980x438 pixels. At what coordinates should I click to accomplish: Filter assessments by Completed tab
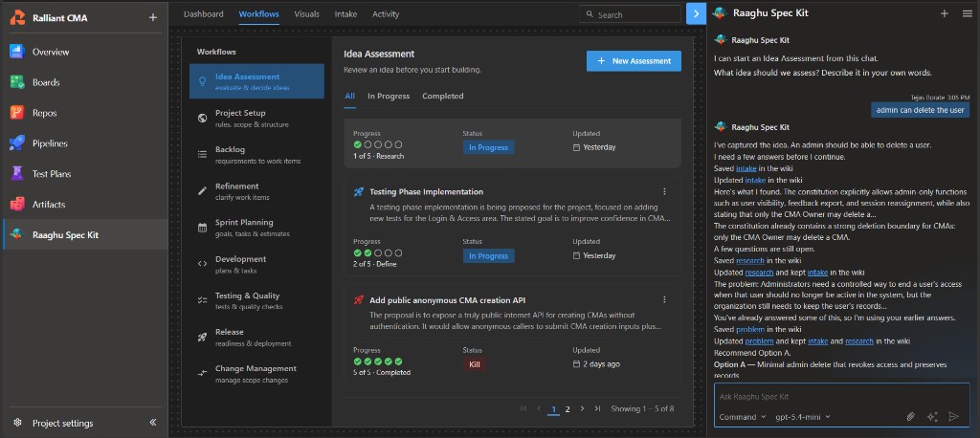(443, 97)
